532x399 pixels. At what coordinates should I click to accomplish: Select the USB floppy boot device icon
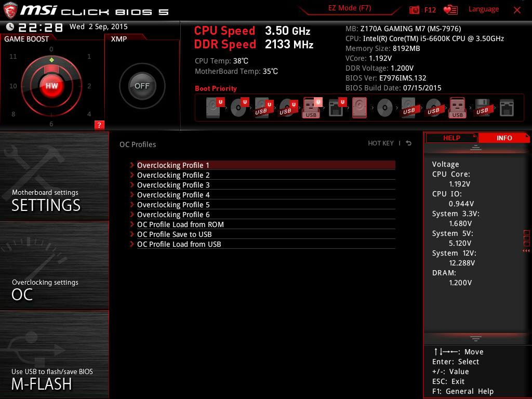482,108
